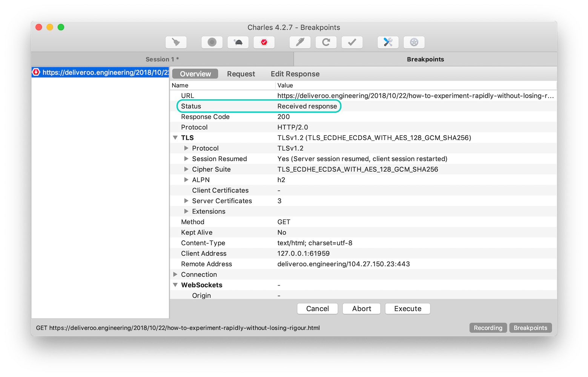Click the pen Compose toolbar icon
The width and height of the screenshot is (588, 377).
(x=300, y=42)
